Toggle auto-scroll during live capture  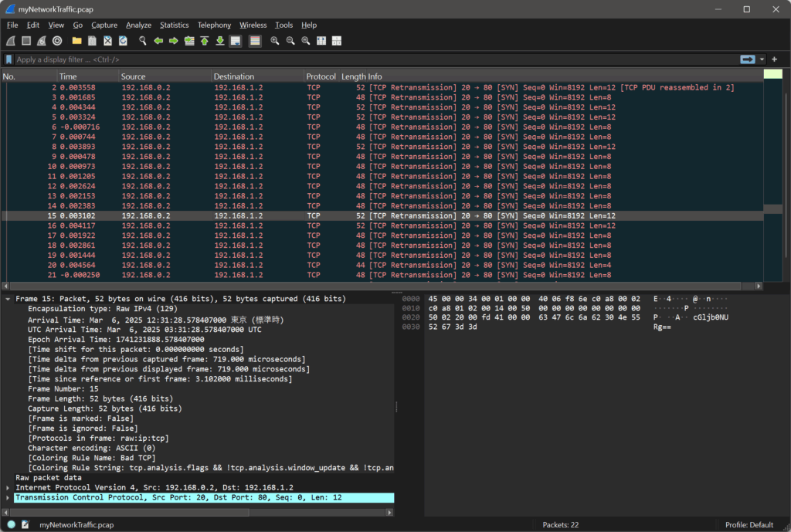click(x=236, y=41)
